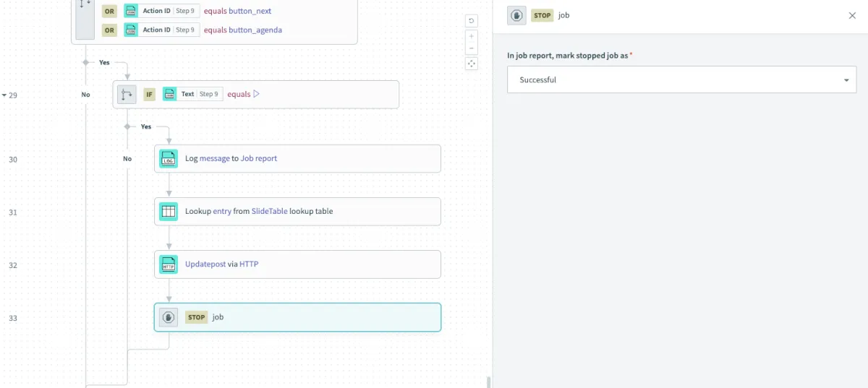868x388 pixels.
Task: Click the Updatepost link in step 32
Action: pos(205,264)
